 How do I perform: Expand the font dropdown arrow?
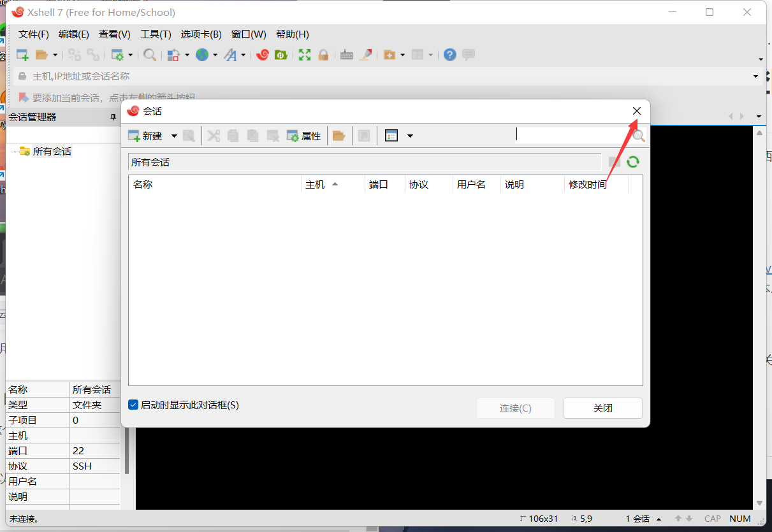[x=243, y=55]
